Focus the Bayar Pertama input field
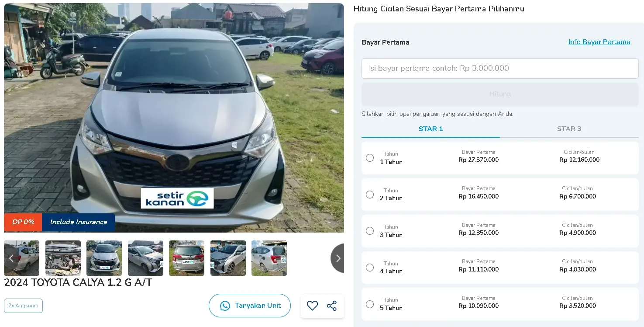Screen dimensions: 644x327 pos(500,68)
